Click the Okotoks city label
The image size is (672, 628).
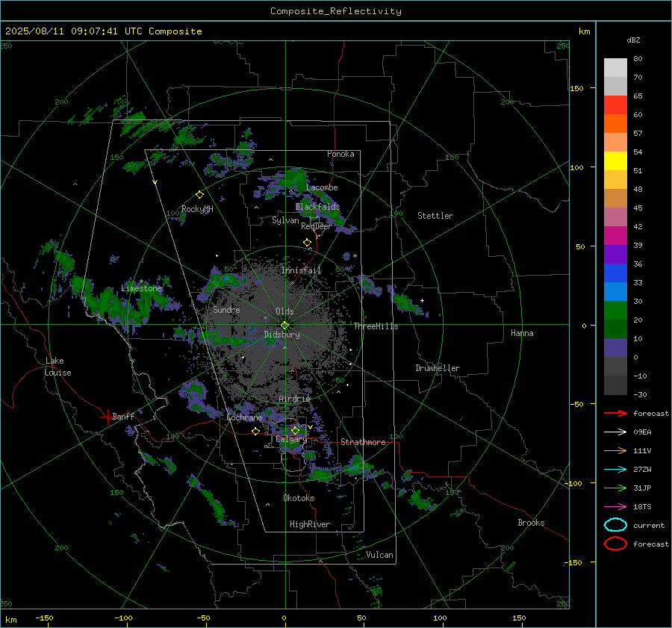299,498
